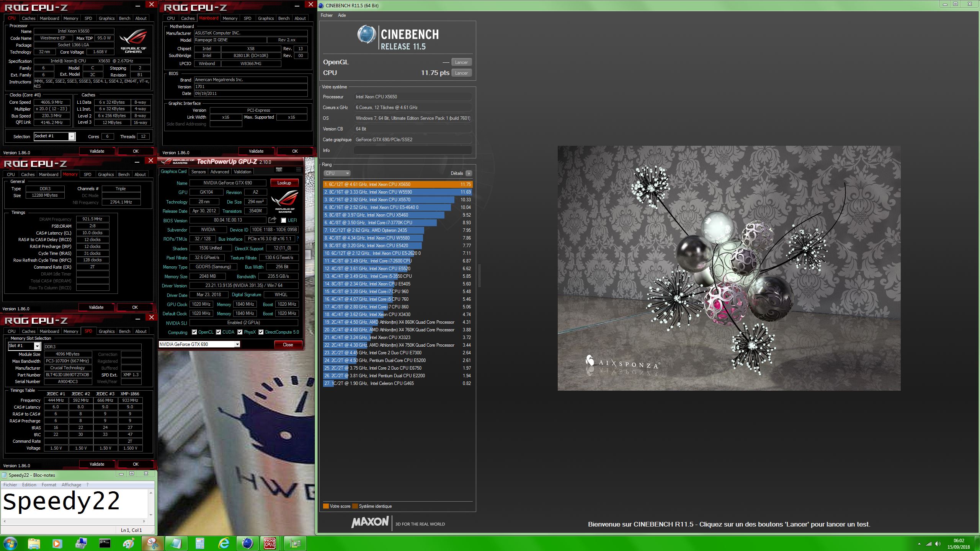This screenshot has width=980, height=551.
Task: Click the Lookup button in GPU-Z
Action: (x=284, y=183)
